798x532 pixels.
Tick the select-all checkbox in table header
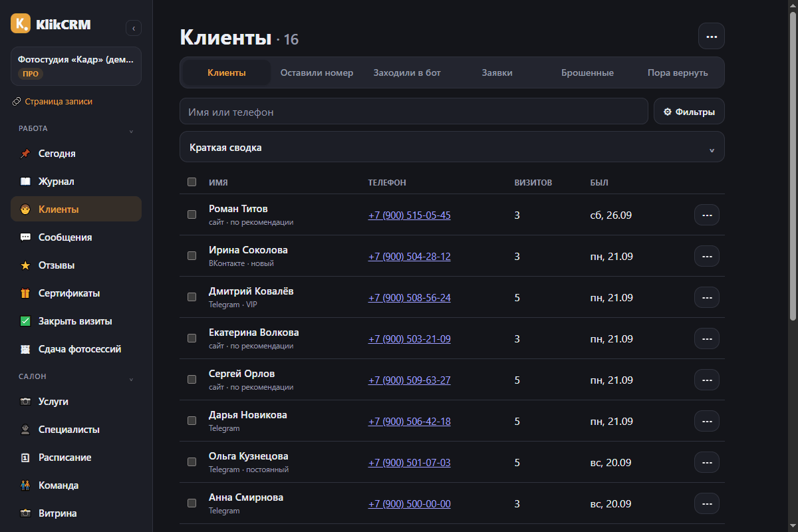192,182
